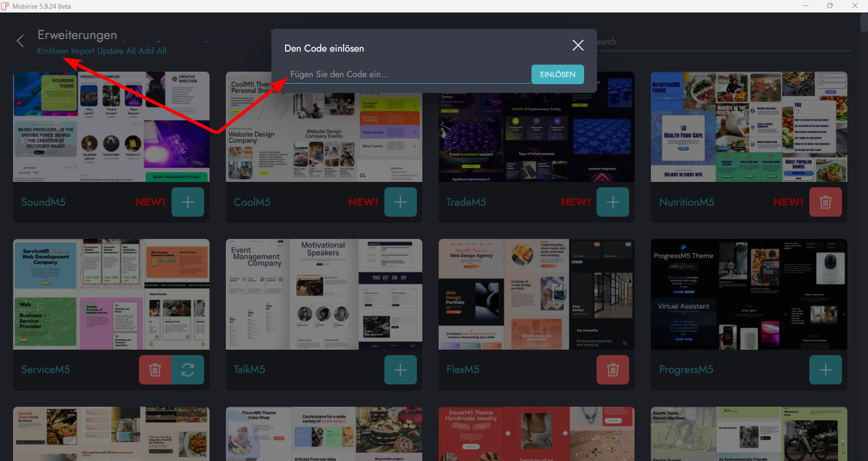
Task: Open the Einlösen link under Erweiterungen
Action: (x=53, y=51)
